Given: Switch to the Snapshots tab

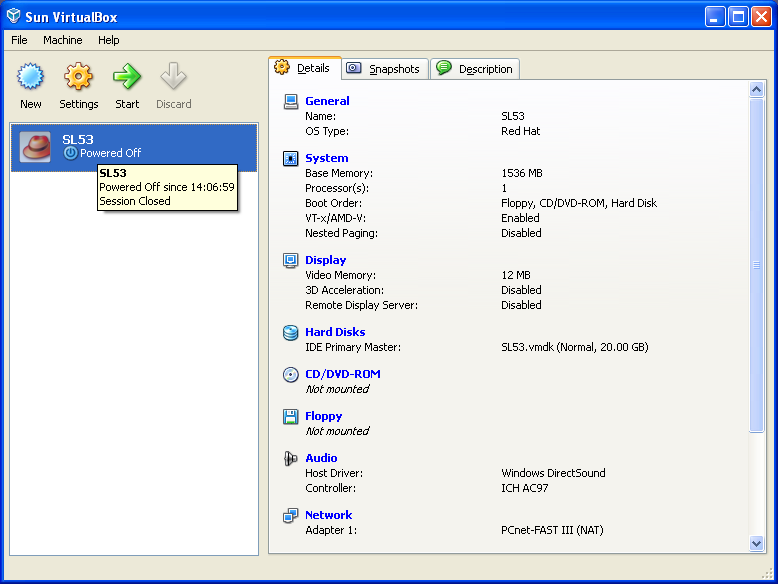Looking at the screenshot, I should 385,68.
